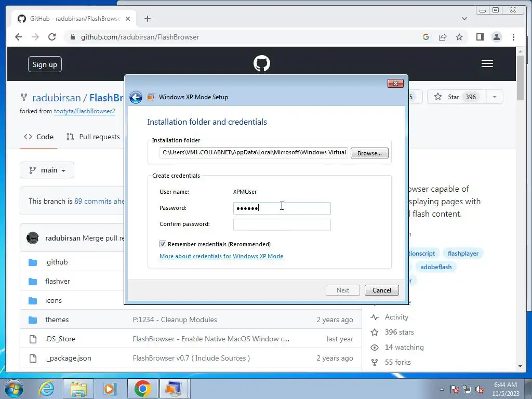Open 14 watching link
Viewport: 532px width, 399px height.
click(404, 347)
